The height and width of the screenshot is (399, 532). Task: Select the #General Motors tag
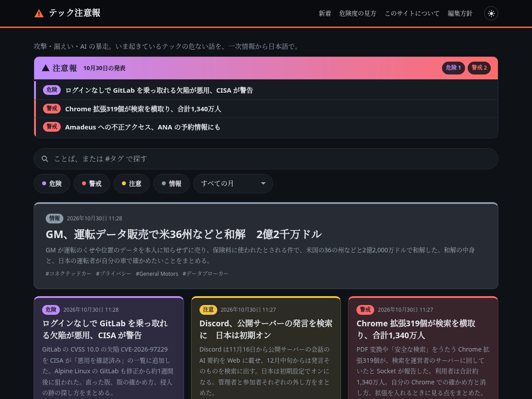coord(157,274)
